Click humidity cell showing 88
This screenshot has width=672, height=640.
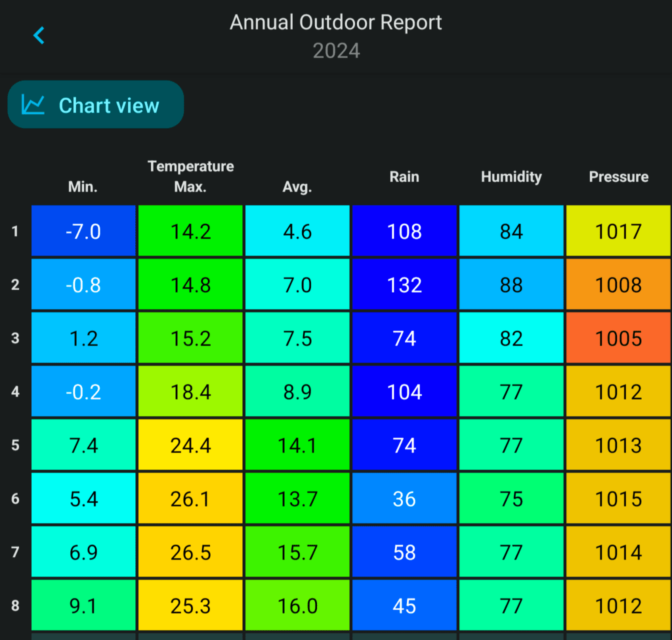click(x=511, y=285)
